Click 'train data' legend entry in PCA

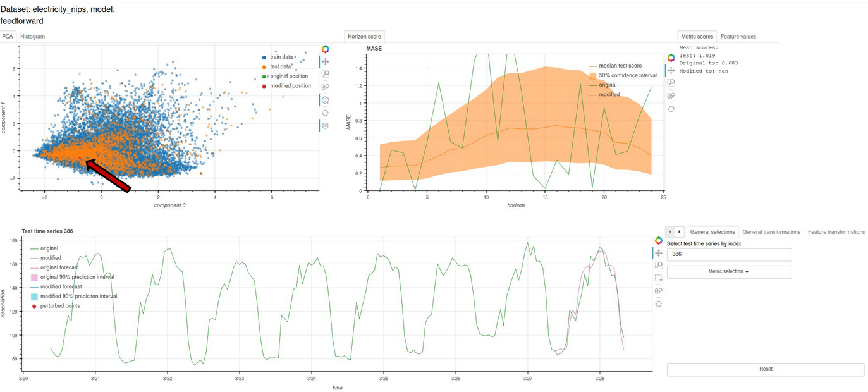[x=278, y=57]
